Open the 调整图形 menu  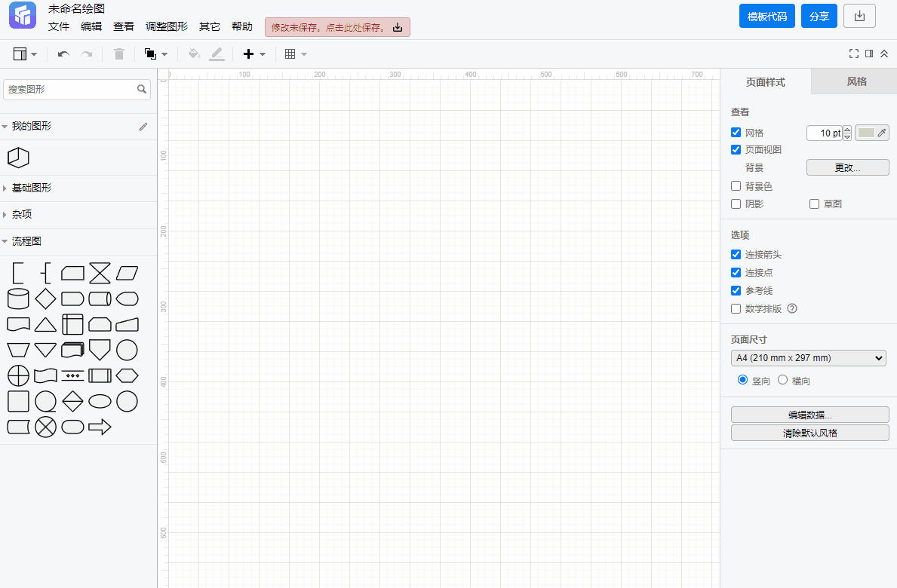point(167,27)
